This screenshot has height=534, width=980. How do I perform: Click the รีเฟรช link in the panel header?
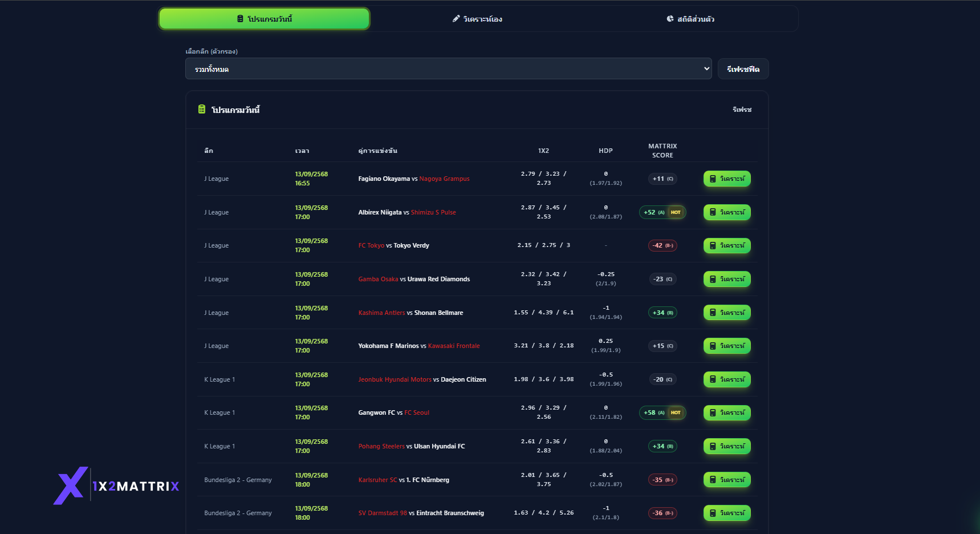click(742, 110)
